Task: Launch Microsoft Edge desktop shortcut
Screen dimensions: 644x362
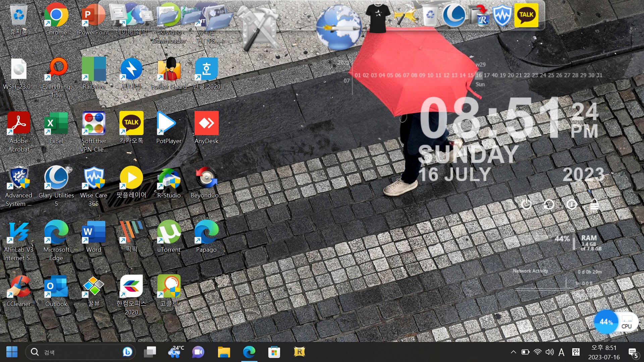Action: click(56, 241)
